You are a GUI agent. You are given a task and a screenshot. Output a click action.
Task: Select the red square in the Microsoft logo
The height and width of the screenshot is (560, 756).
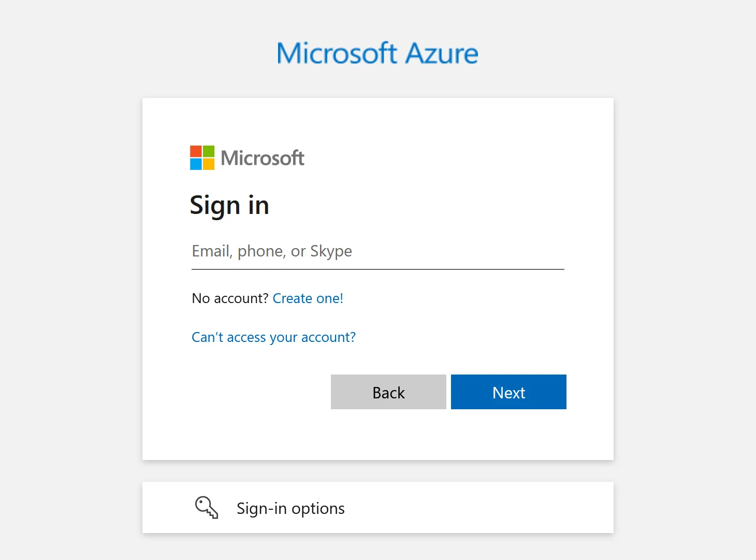196,150
